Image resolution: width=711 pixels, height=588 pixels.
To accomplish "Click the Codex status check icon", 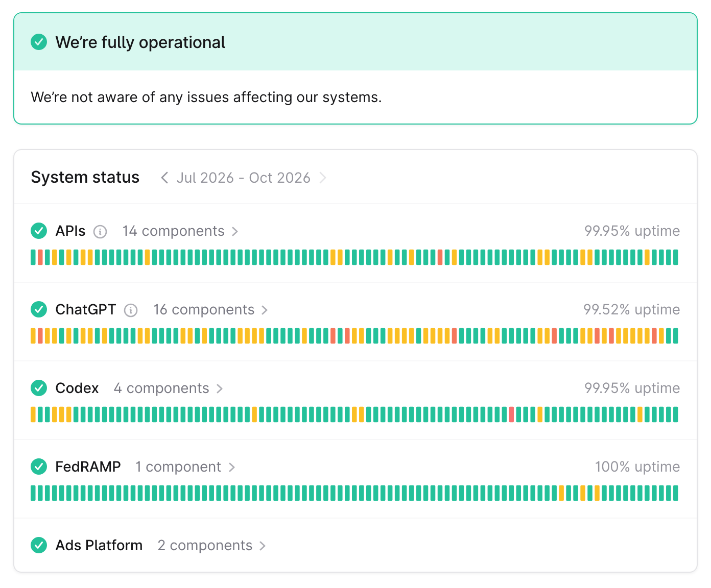I will coord(39,388).
